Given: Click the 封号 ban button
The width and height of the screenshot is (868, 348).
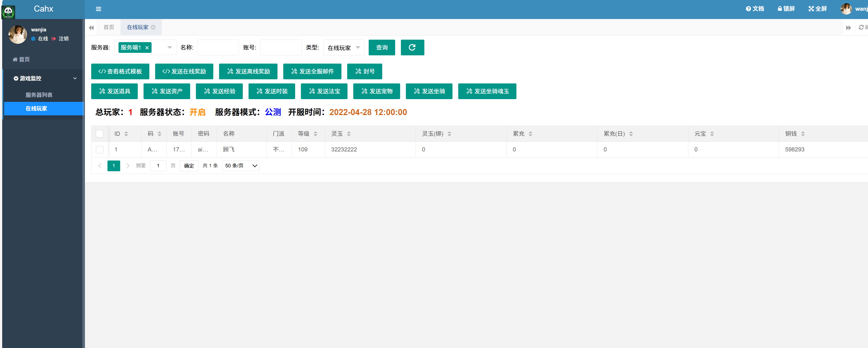Looking at the screenshot, I should tap(364, 71).
